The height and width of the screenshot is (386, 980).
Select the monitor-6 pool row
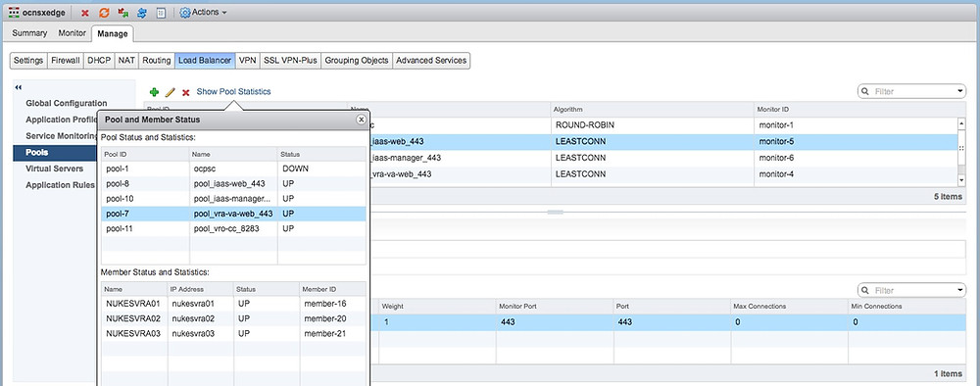point(662,158)
